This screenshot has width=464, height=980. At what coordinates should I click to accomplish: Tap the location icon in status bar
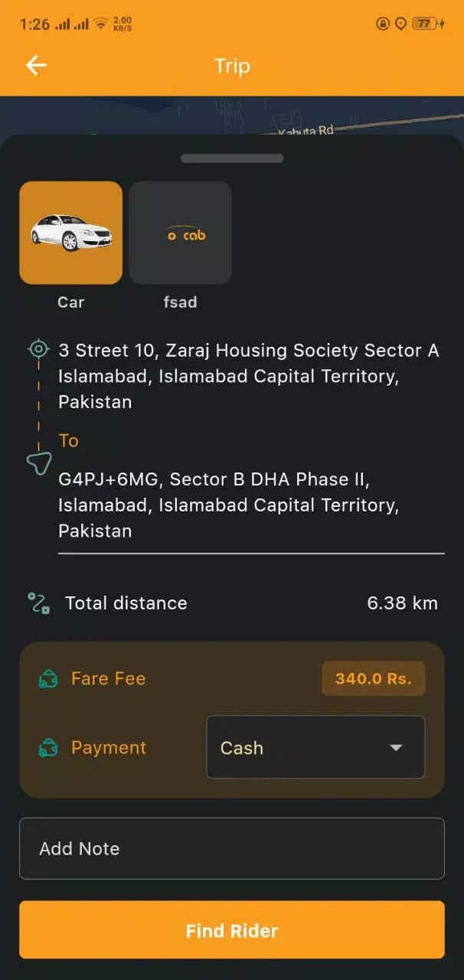[x=400, y=24]
